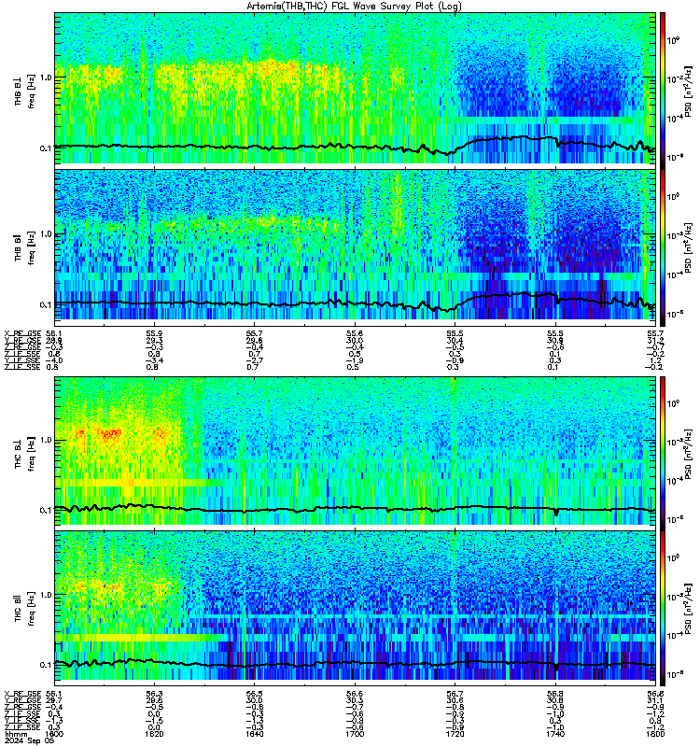Click the 'THC B⊥ freq [Hz]' y-axis label
The width and height of the screenshot is (700, 747).
25,453
